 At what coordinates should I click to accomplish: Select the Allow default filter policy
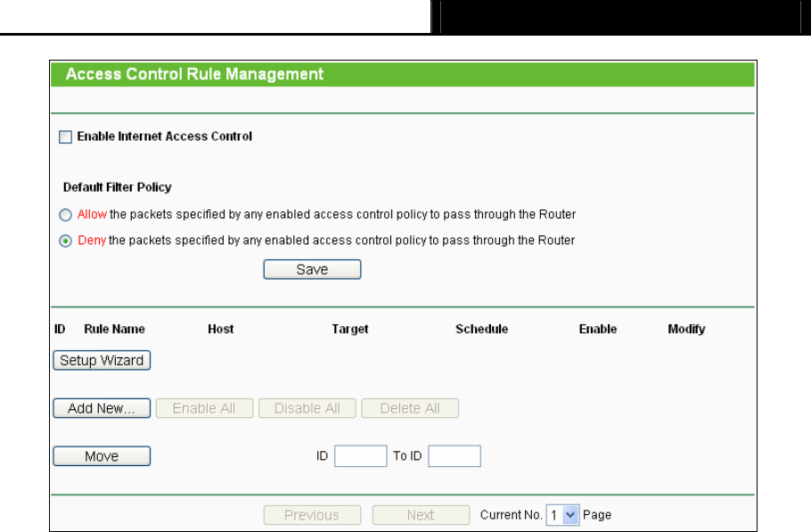[65, 215]
